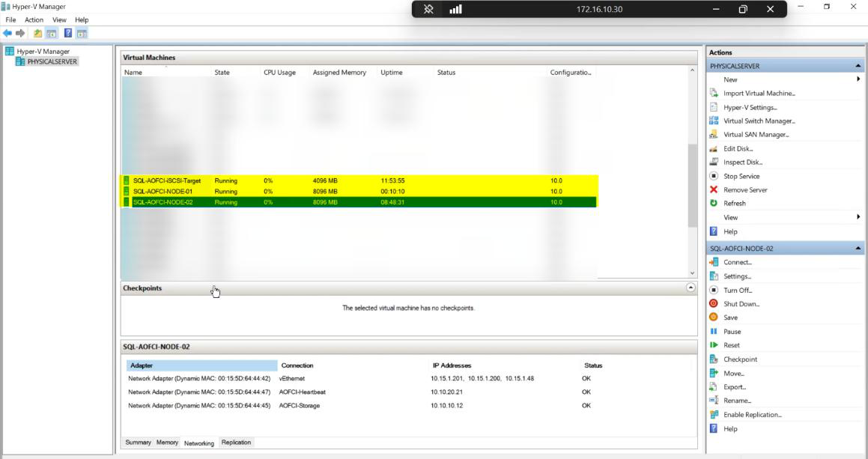
Task: Switch to the Replication tab
Action: [x=236, y=443]
